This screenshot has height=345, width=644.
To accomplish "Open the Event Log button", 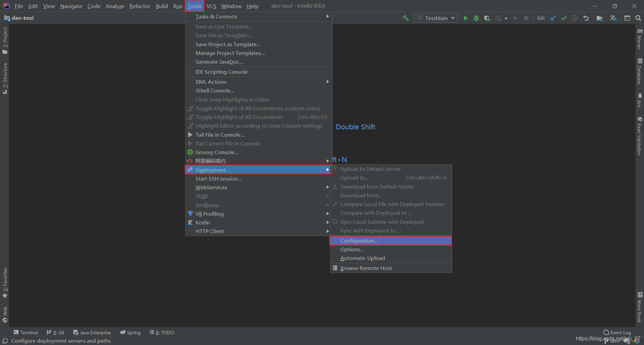I will pyautogui.click(x=617, y=332).
